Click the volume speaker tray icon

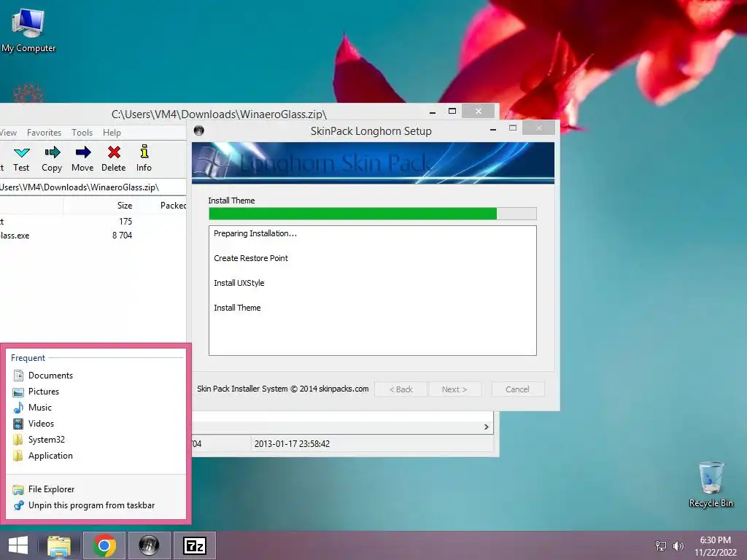pos(678,545)
